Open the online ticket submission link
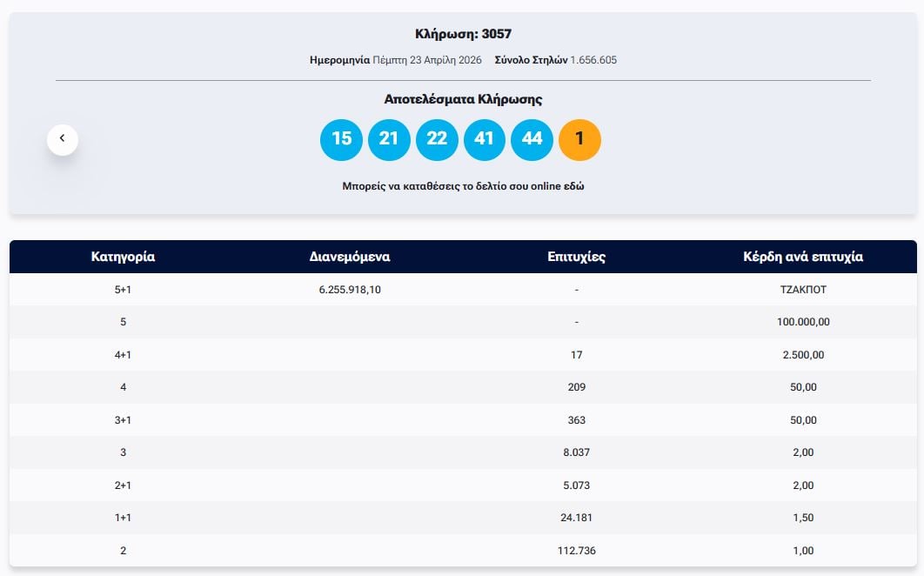 [x=463, y=186]
